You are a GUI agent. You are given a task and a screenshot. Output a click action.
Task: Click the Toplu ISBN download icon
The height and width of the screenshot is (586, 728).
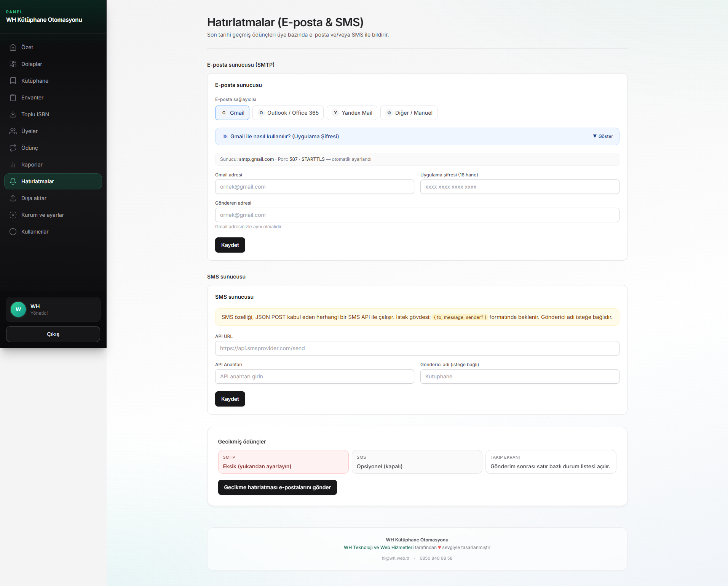point(13,114)
